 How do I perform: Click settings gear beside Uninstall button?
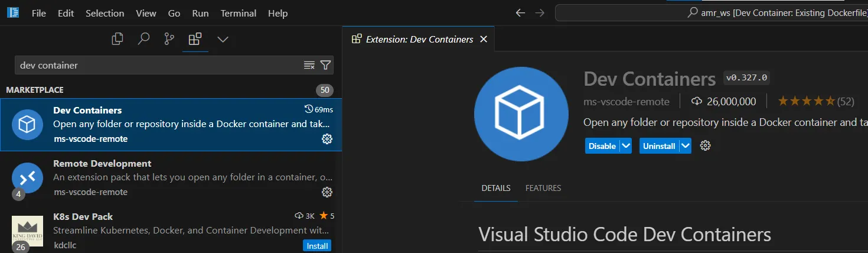(704, 146)
